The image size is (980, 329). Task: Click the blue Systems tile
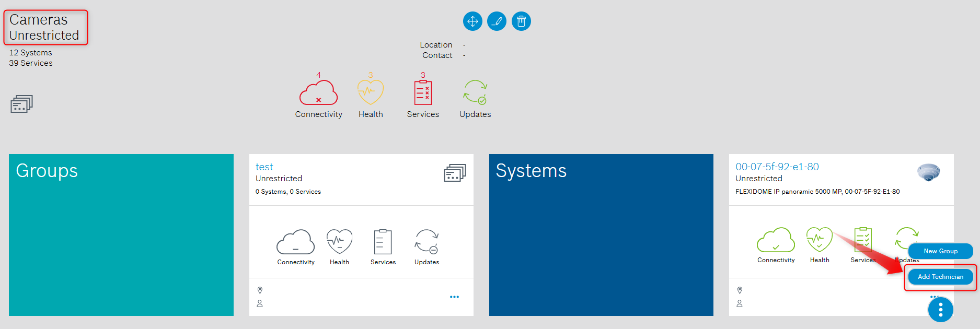601,235
